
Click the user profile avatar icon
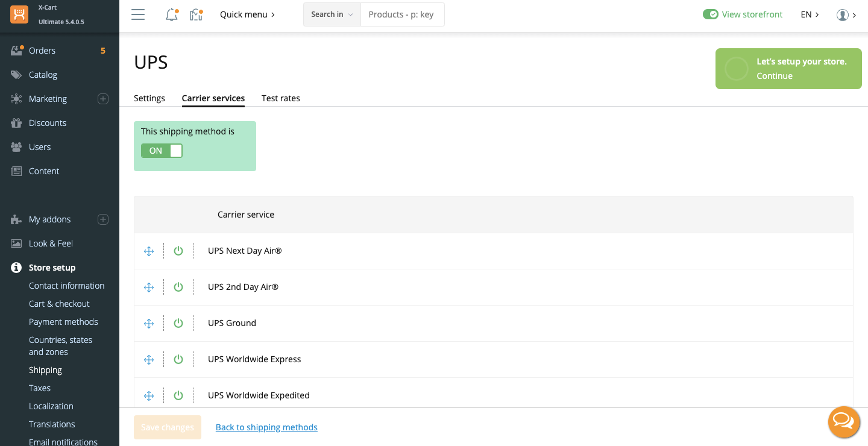pos(843,15)
